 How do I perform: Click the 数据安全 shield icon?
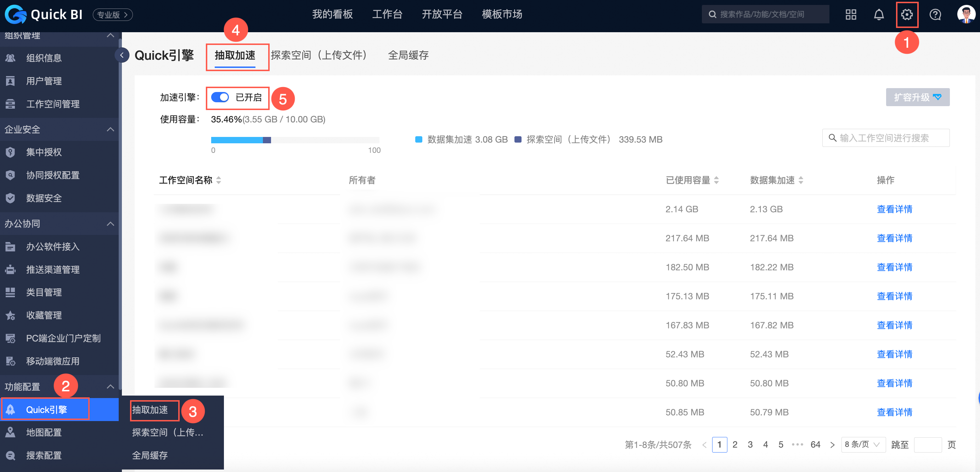(x=10, y=198)
